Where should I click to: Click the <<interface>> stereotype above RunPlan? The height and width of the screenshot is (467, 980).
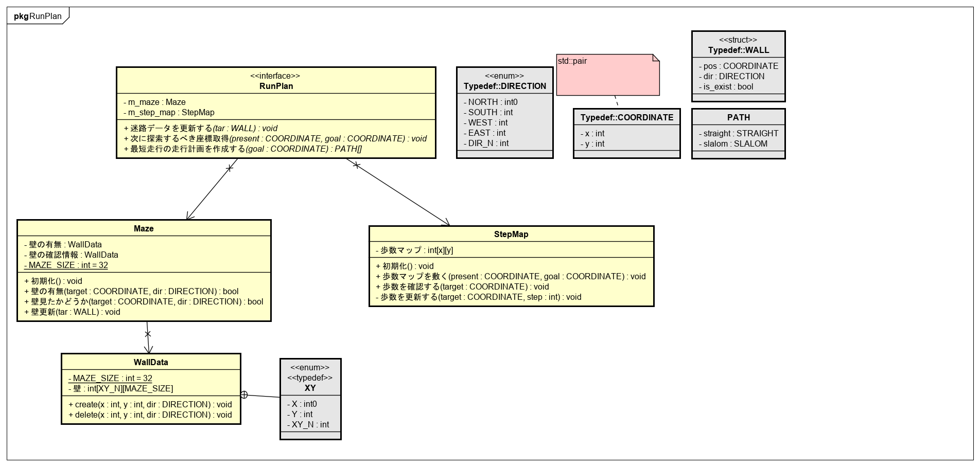click(275, 76)
